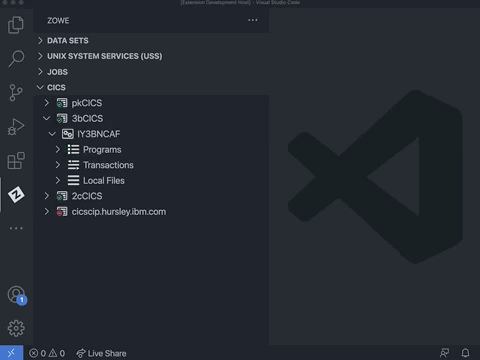480x360 pixels.
Task: Click the 3bCICS profile icon
Action: coord(62,118)
